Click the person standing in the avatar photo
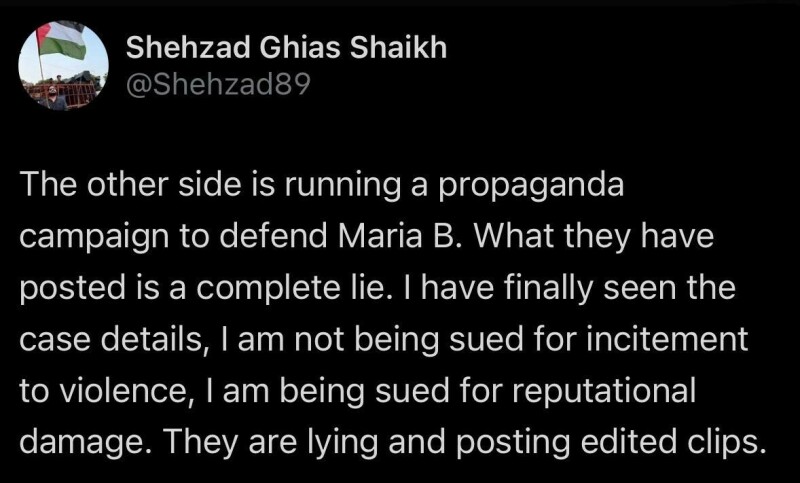This screenshot has height=483, width=800. coord(53,98)
